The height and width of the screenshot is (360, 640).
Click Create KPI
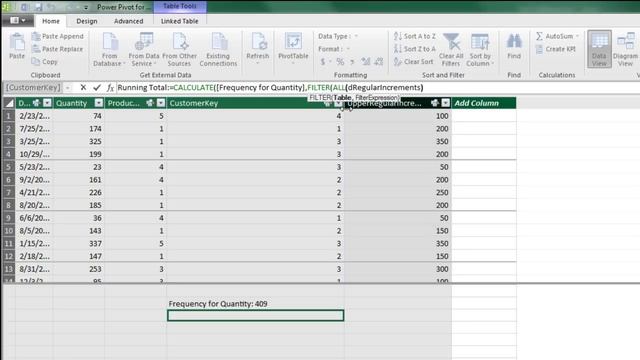point(556,49)
